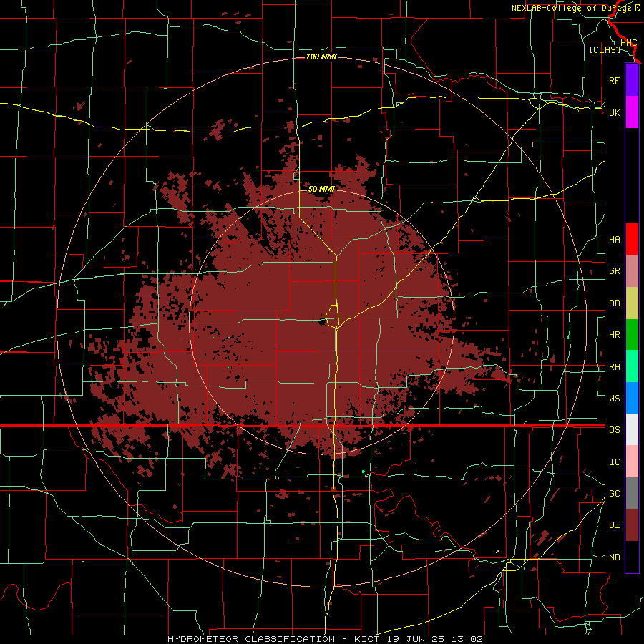
Task: Click the [CLAS] units label
Action: click(605, 49)
